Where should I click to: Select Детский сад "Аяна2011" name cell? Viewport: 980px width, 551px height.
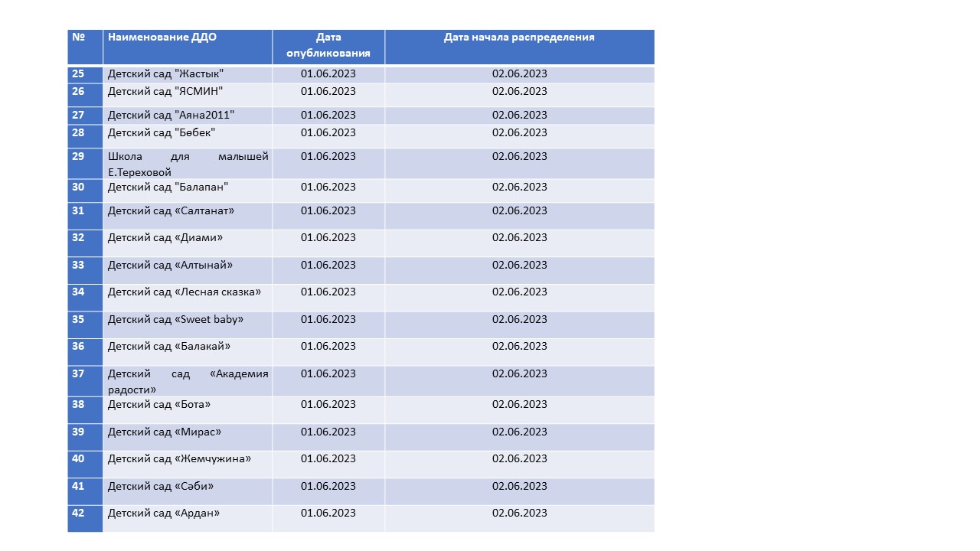(171, 116)
